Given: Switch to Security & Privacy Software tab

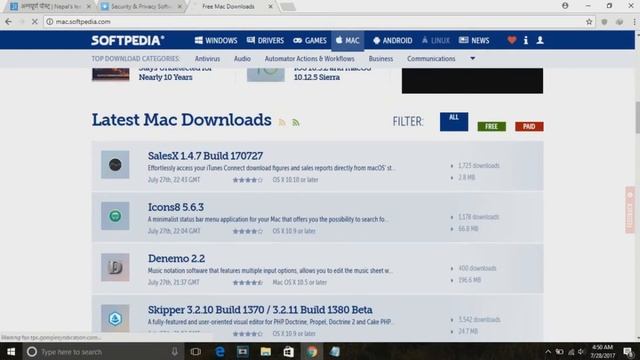Looking at the screenshot, I should coord(142,7).
